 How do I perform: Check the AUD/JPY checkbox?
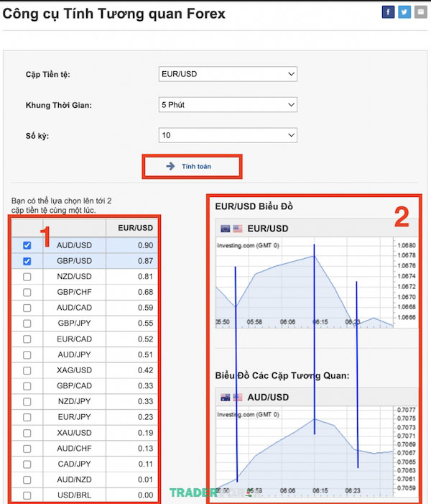point(27,355)
